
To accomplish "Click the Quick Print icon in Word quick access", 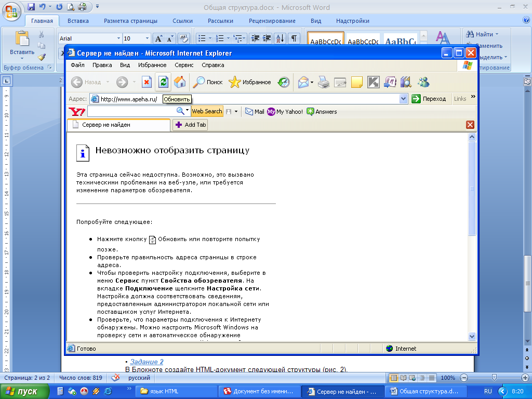I will [x=82, y=6].
